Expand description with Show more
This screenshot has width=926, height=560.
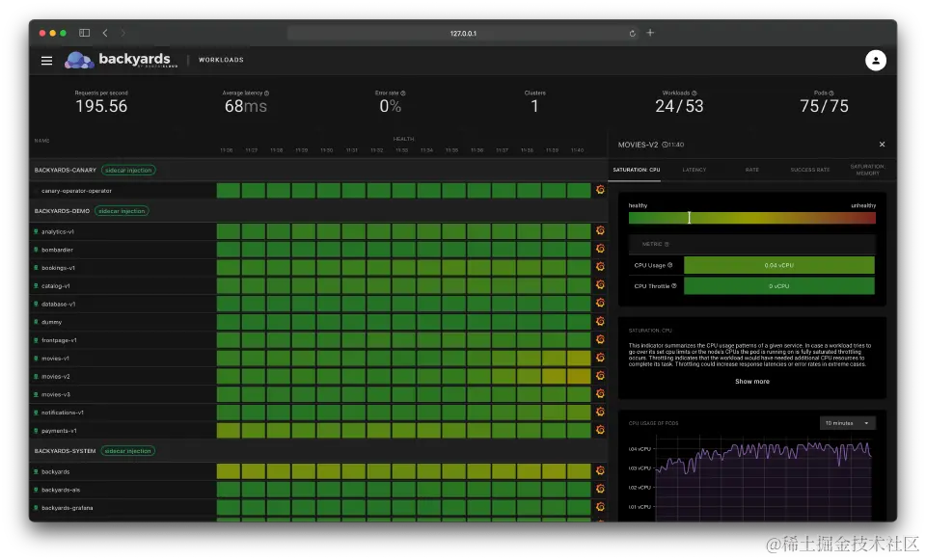pyautogui.click(x=751, y=381)
